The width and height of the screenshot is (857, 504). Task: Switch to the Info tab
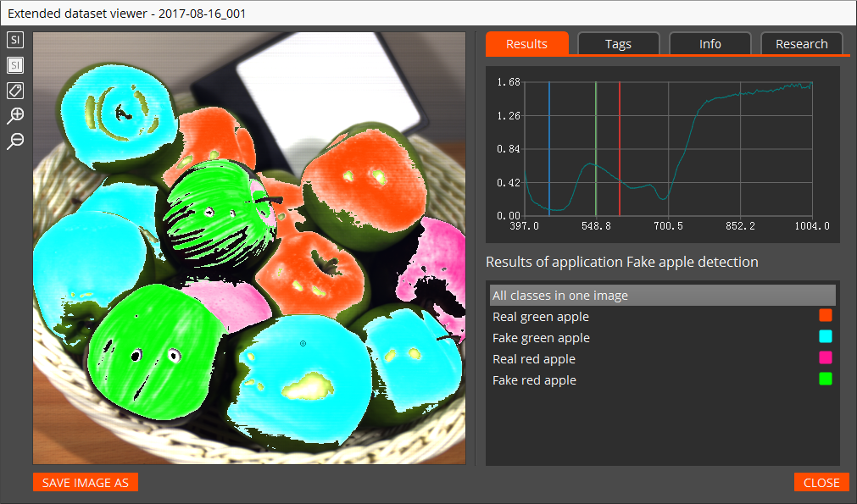tap(710, 44)
